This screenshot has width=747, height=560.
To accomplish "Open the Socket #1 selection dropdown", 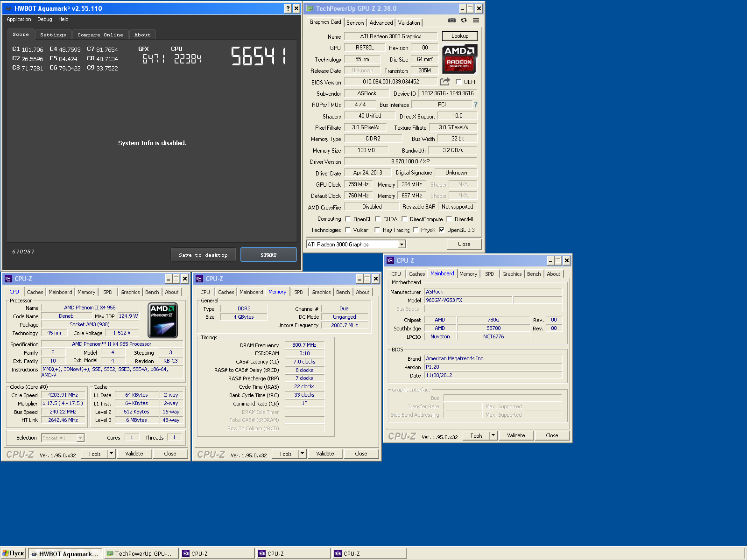I will coord(80,438).
